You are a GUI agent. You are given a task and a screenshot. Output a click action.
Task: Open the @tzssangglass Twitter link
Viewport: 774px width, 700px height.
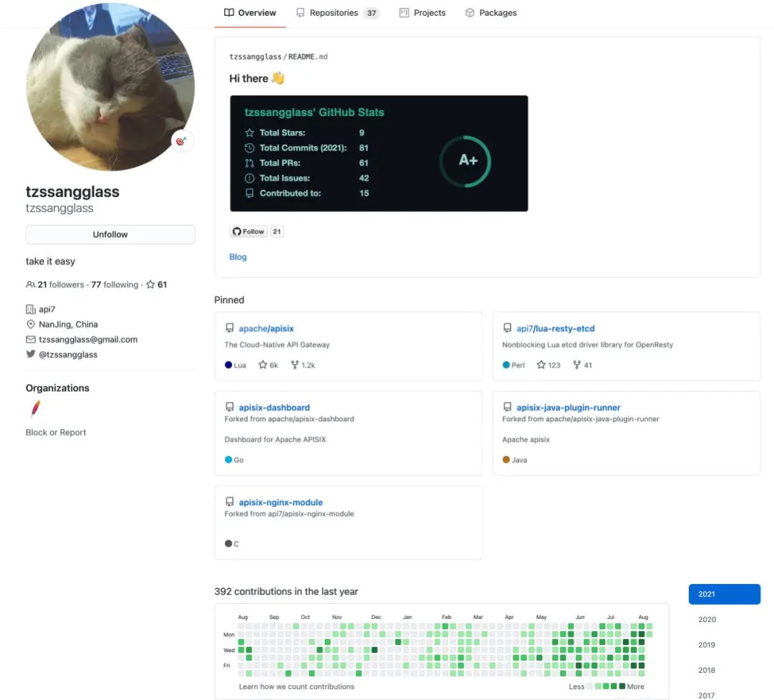[x=67, y=355]
